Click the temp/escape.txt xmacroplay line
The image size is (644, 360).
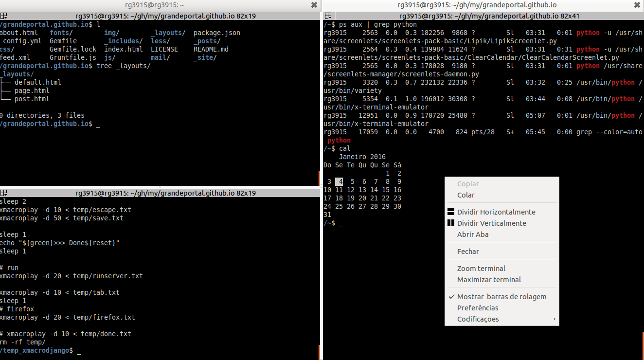65,210
